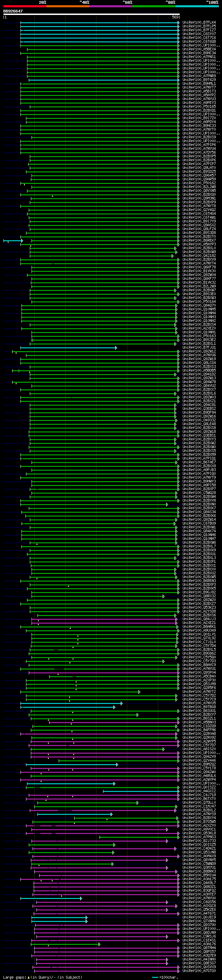Click hit label UniRef100_B2BXN0
The height and width of the screenshot is (980, 222).
coord(199,504)
